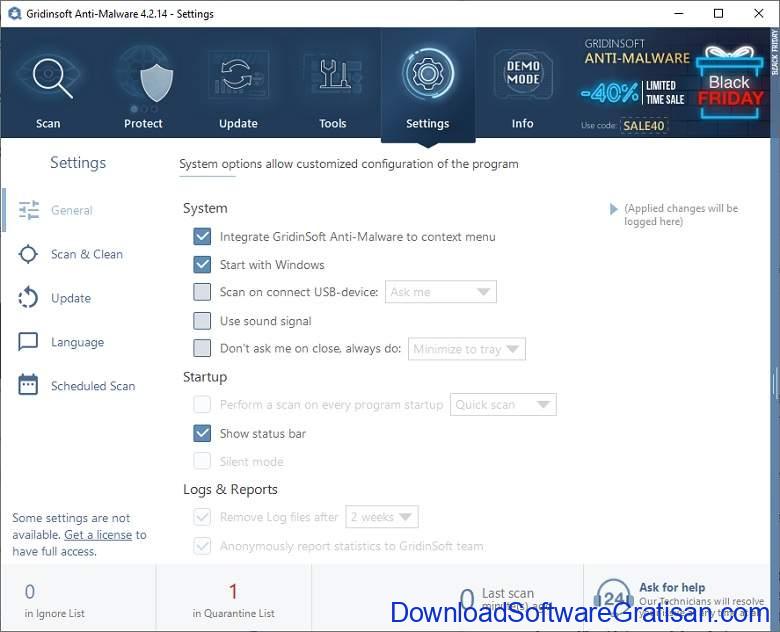Viewport: 780px width, 632px height.
Task: Click the Scheduled Scan calendar icon
Action: [28, 385]
